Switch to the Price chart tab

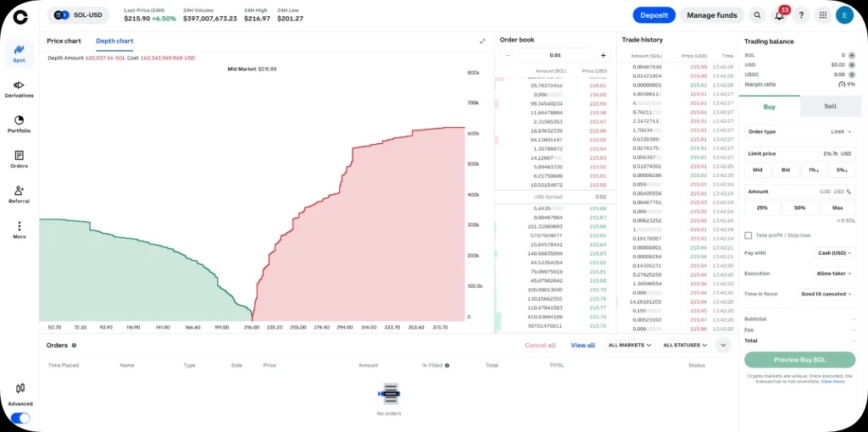coord(64,41)
